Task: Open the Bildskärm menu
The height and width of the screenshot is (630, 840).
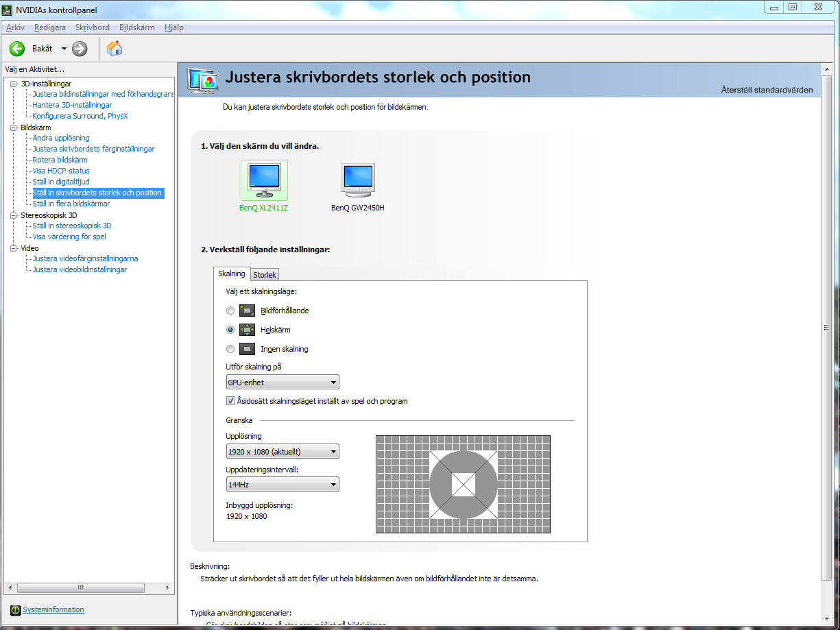Action: coord(137,27)
